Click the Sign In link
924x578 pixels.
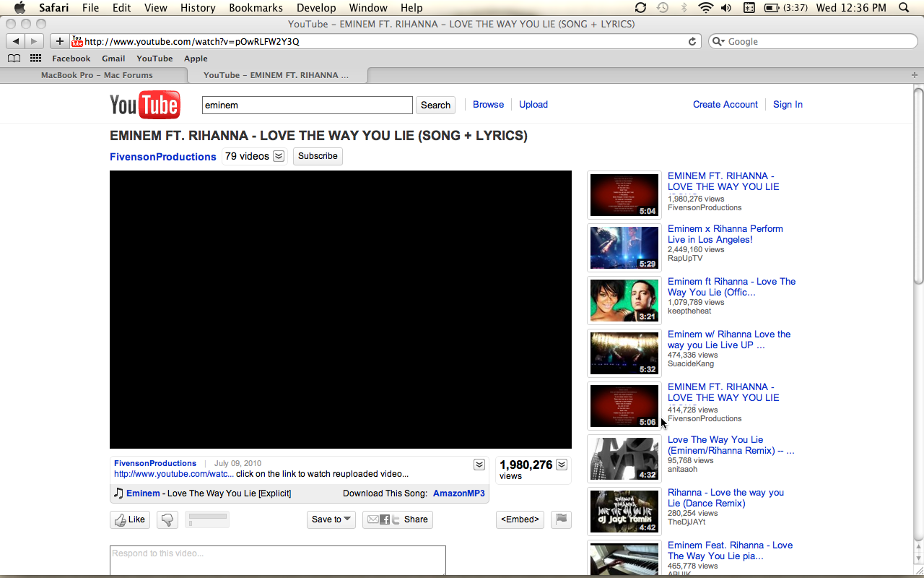click(788, 105)
